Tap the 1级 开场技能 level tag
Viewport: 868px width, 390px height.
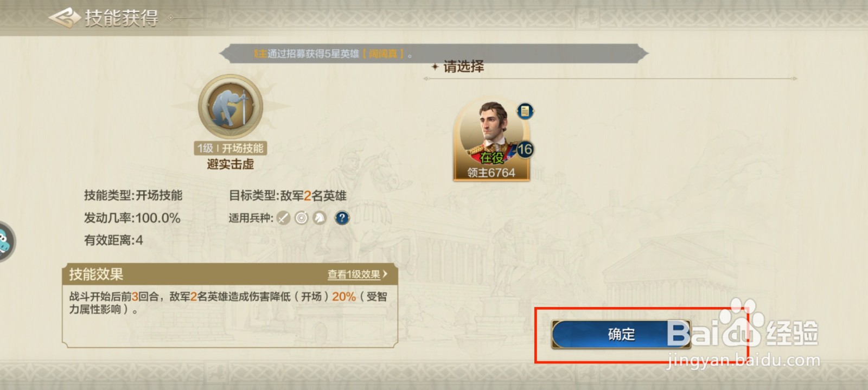click(231, 148)
